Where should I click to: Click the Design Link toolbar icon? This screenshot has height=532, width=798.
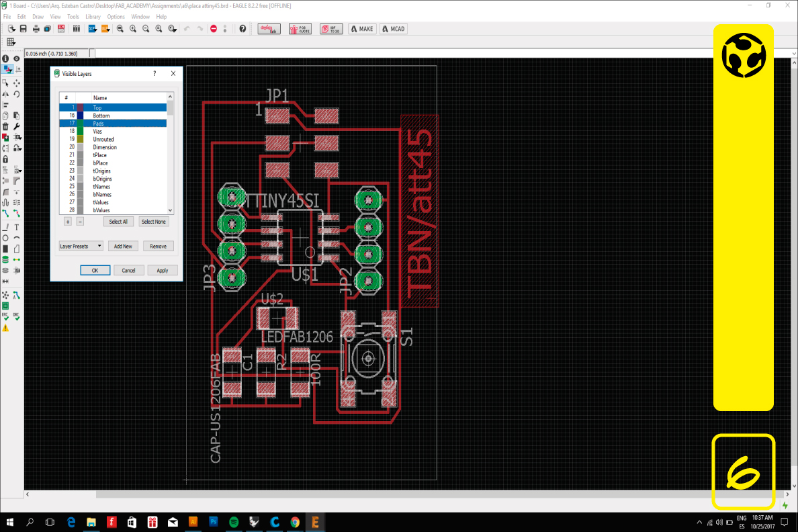pos(269,29)
